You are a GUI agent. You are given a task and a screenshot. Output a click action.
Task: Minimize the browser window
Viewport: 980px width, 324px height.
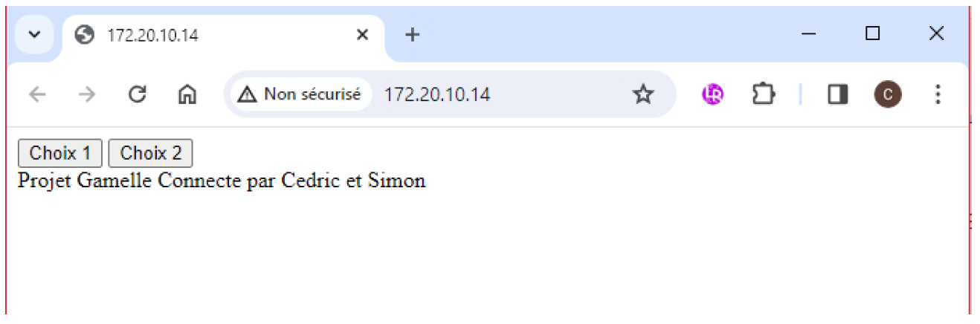pyautogui.click(x=809, y=34)
